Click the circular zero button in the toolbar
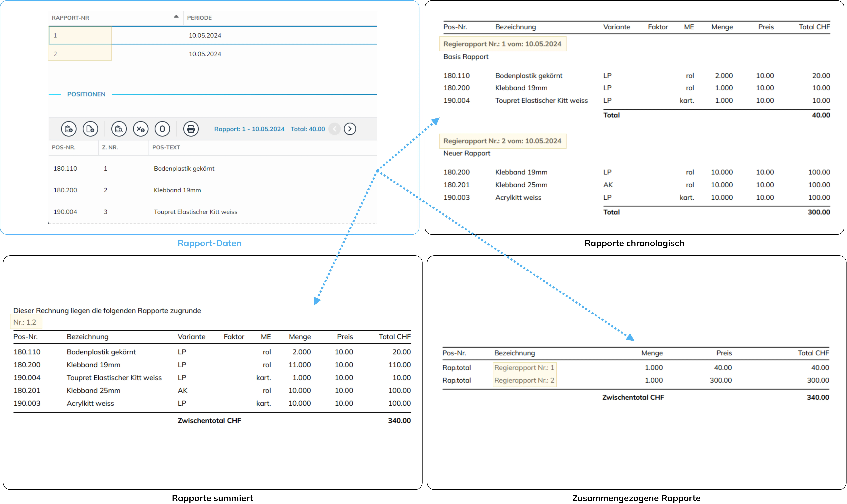 pyautogui.click(x=162, y=129)
